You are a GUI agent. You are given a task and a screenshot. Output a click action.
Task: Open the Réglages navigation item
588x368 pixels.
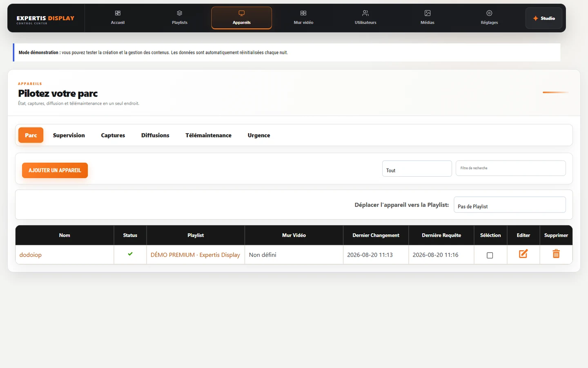pos(489,18)
